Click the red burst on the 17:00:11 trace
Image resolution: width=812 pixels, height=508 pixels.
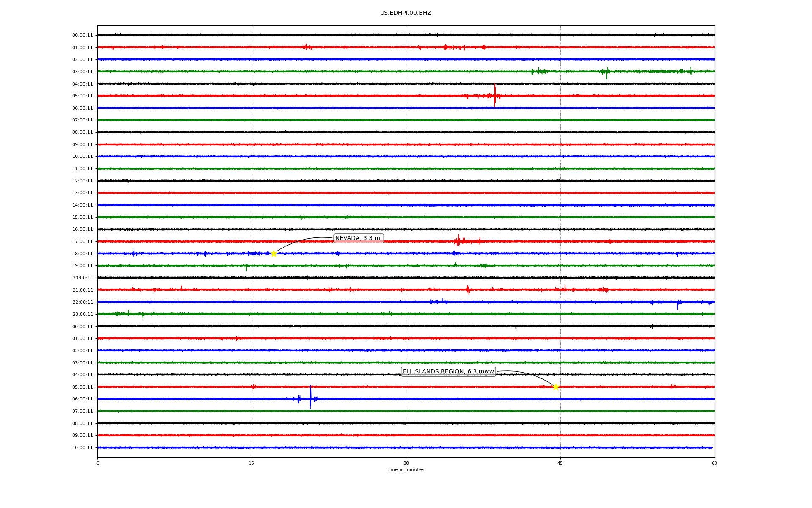tap(458, 241)
